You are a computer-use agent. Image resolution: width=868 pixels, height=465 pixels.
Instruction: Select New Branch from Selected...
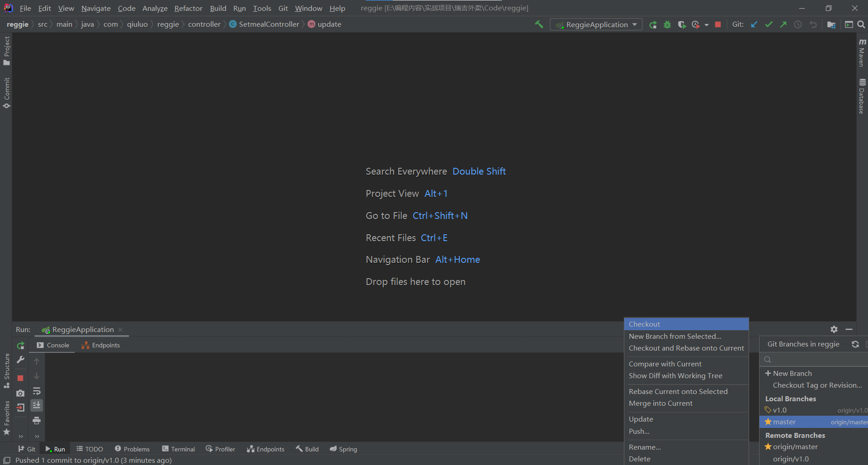point(686,336)
